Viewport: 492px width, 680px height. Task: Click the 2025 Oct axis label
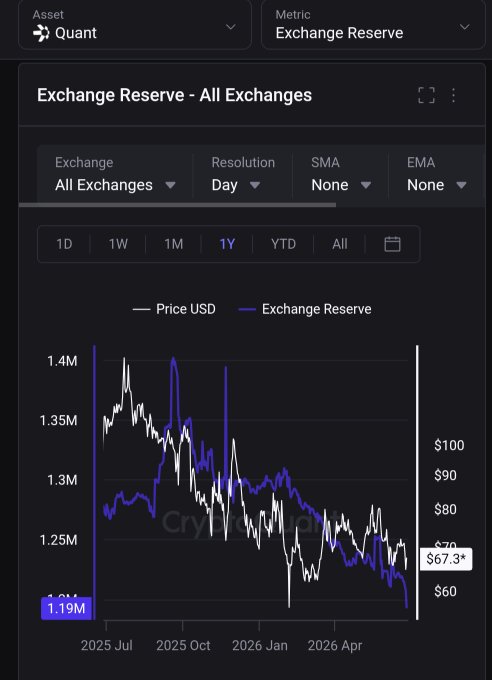tap(183, 646)
